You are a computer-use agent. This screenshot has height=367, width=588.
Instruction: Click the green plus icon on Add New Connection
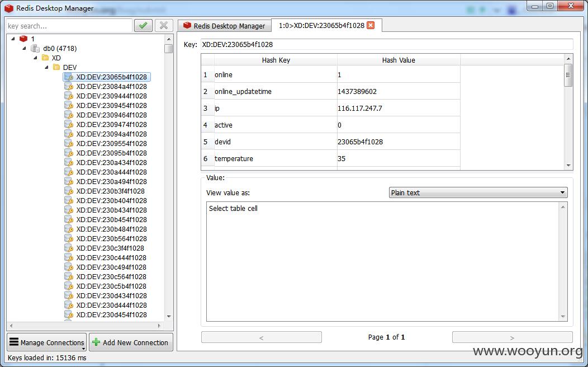click(96, 342)
